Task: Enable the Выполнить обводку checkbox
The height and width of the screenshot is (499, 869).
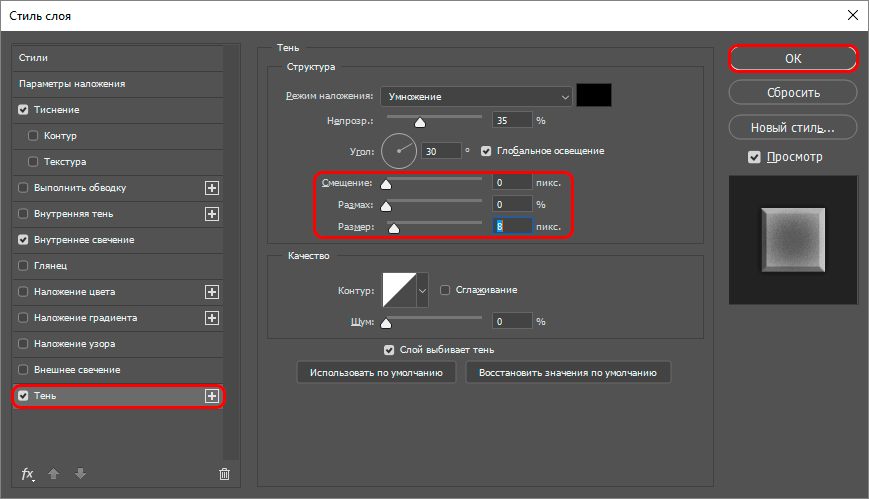Action: (x=23, y=187)
